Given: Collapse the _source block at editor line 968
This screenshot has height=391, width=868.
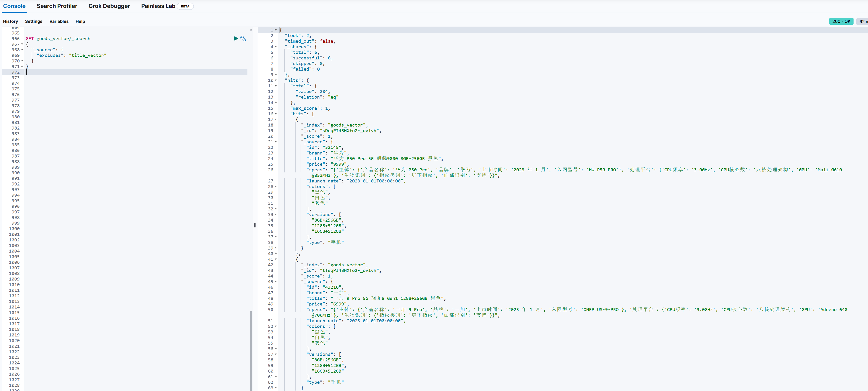Looking at the screenshot, I should 22,50.
